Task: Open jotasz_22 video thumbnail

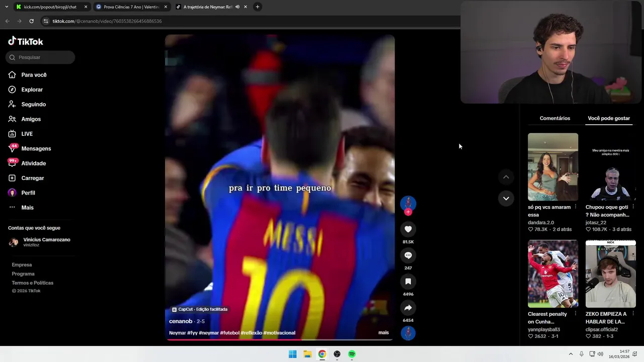Action: [610, 167]
